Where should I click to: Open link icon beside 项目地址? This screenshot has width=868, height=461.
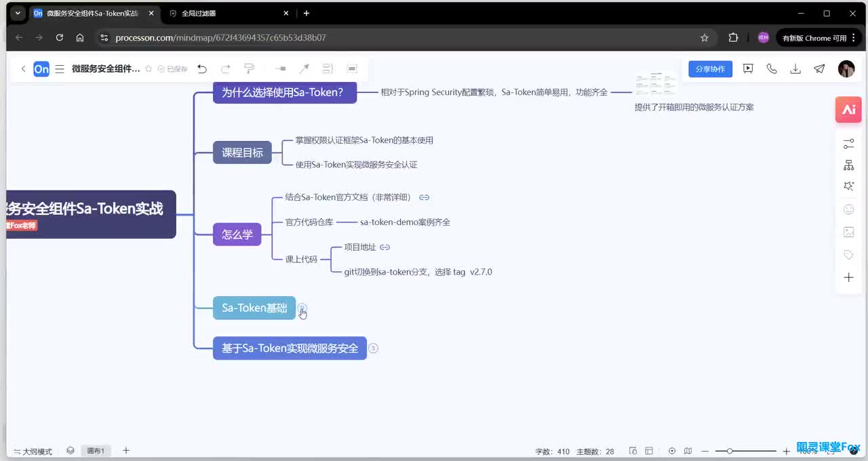coord(384,247)
